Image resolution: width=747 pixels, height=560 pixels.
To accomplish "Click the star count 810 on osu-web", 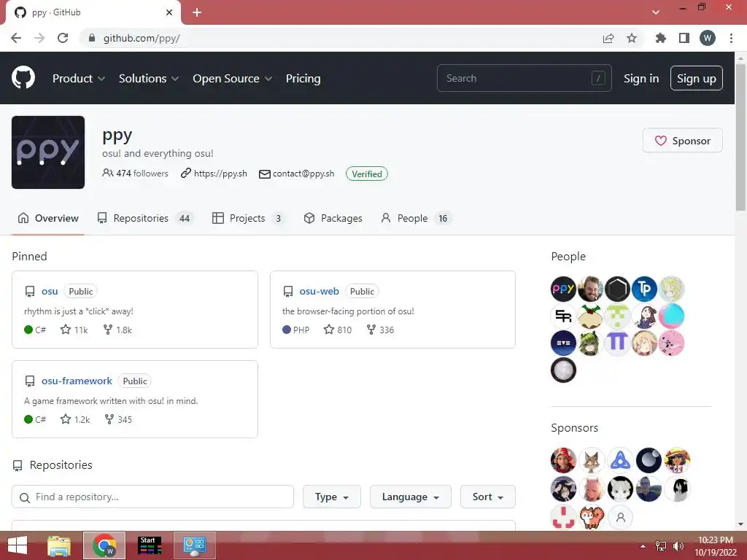I will tap(338, 330).
